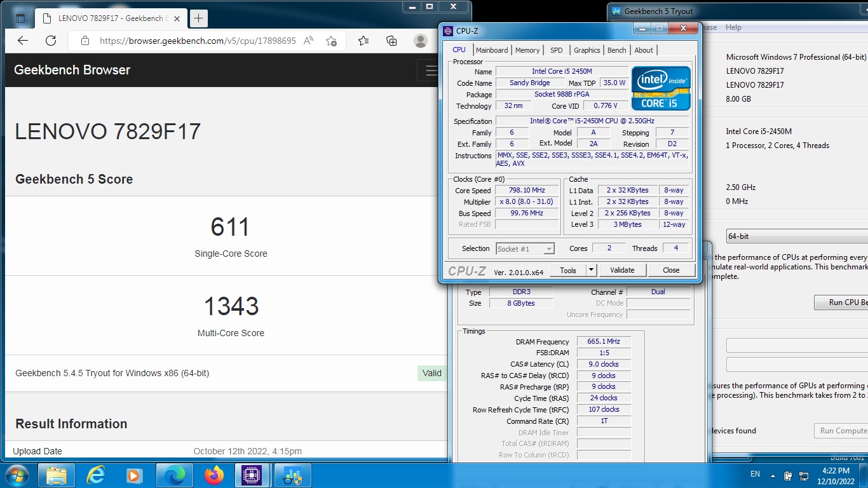The image size is (868, 488).
Task: Click the network tray icon
Action: pos(803,475)
